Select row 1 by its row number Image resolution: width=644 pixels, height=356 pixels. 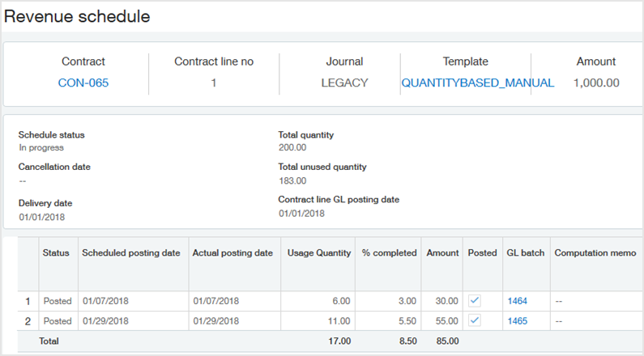[x=28, y=301]
